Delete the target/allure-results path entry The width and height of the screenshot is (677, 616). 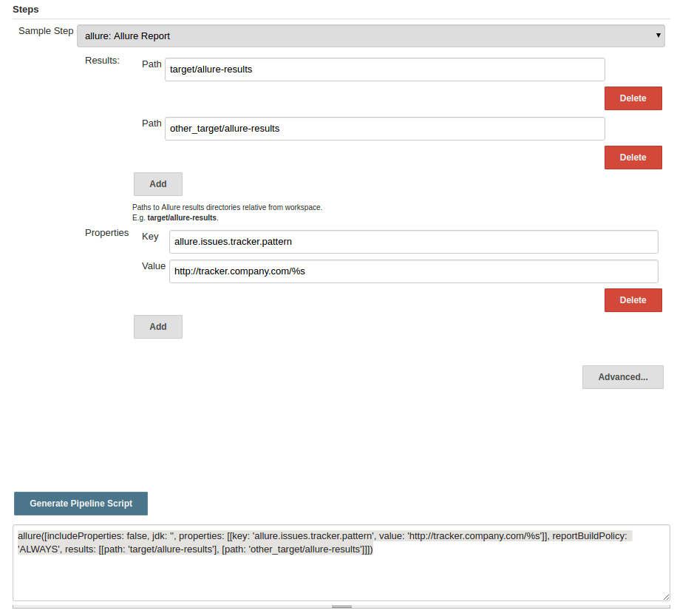[633, 98]
